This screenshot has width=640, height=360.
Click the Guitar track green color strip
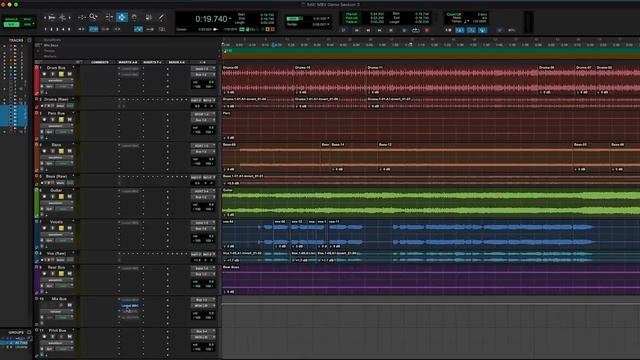[37, 202]
